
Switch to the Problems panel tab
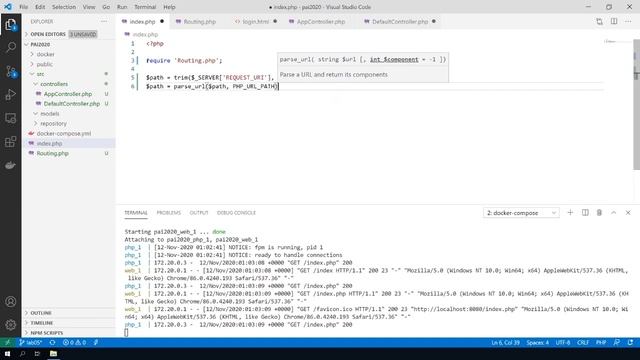[x=169, y=213]
